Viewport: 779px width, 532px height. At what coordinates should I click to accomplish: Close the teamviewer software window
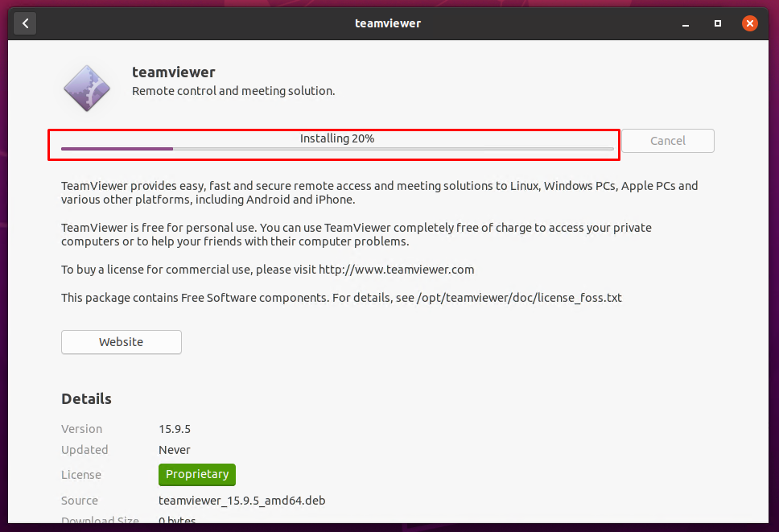pos(750,23)
